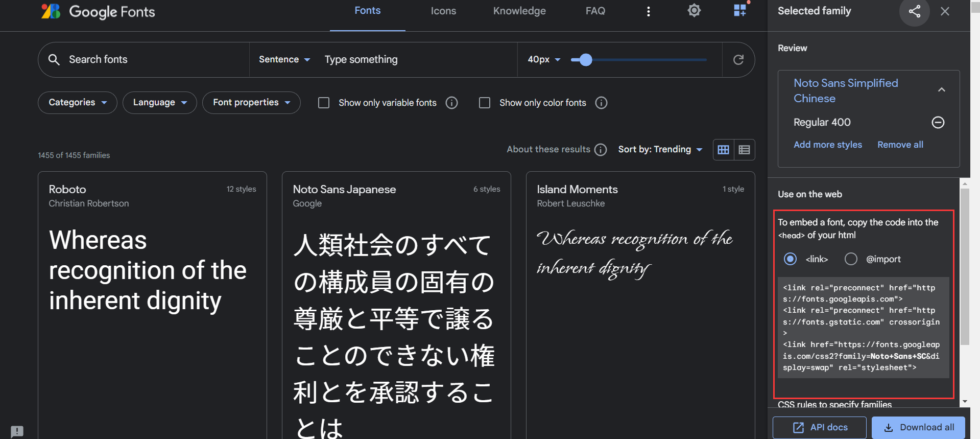Click 'Robert Leuschke' author name
The width and height of the screenshot is (980, 439).
coord(571,203)
